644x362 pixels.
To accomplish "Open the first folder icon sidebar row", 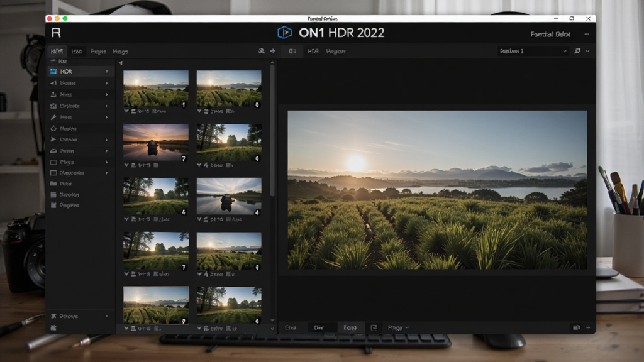I will 80,184.
